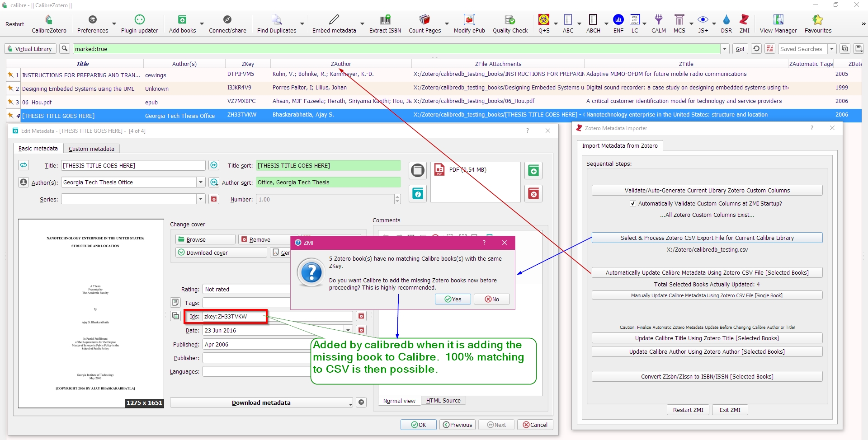
Task: Click the book cover thumbnail
Action: pyautogui.click(x=91, y=314)
